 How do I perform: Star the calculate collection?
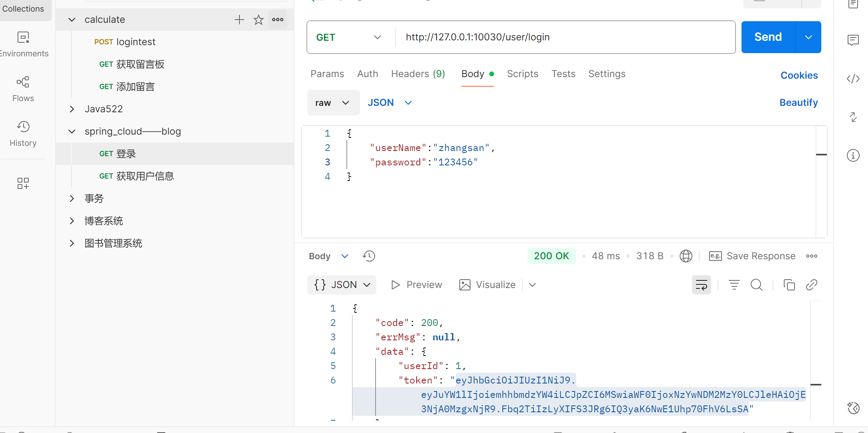click(x=259, y=20)
